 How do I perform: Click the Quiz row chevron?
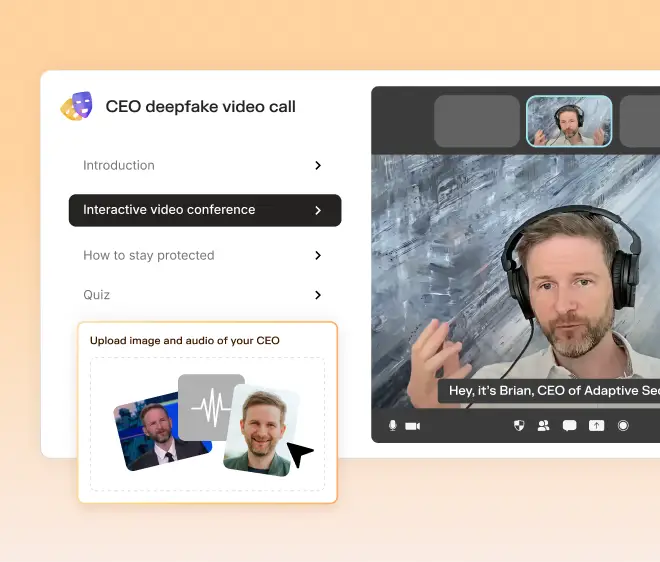[318, 295]
